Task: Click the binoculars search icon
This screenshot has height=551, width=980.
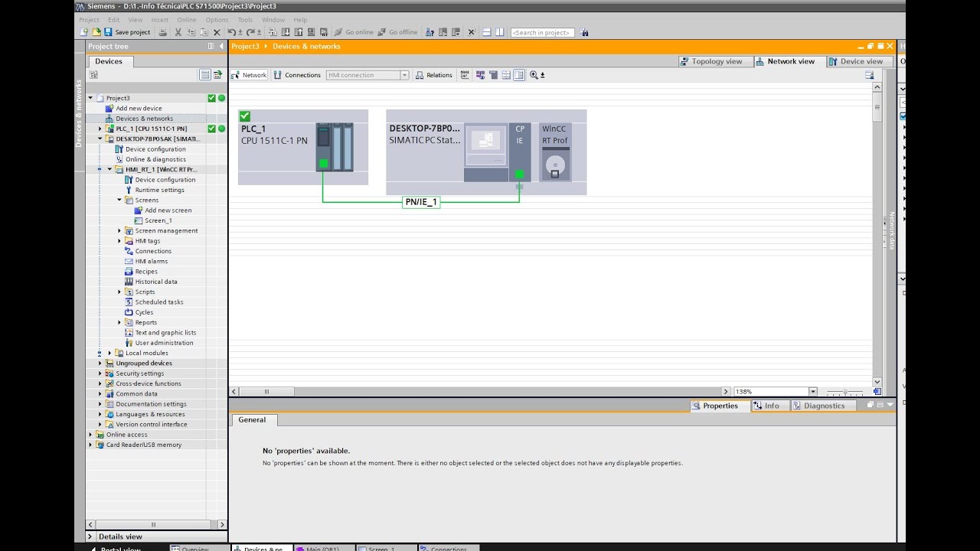Action: (585, 32)
